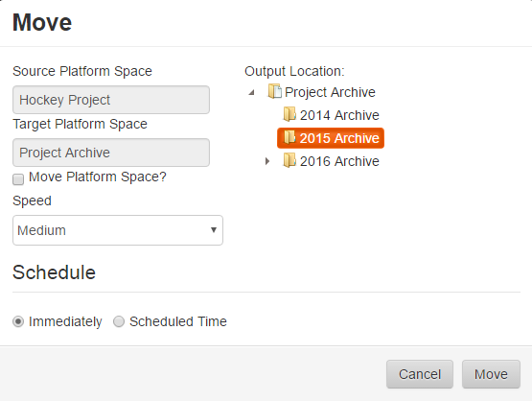Click the Hockey Project source field
Screen dimensions: 532x401
[x=111, y=100]
